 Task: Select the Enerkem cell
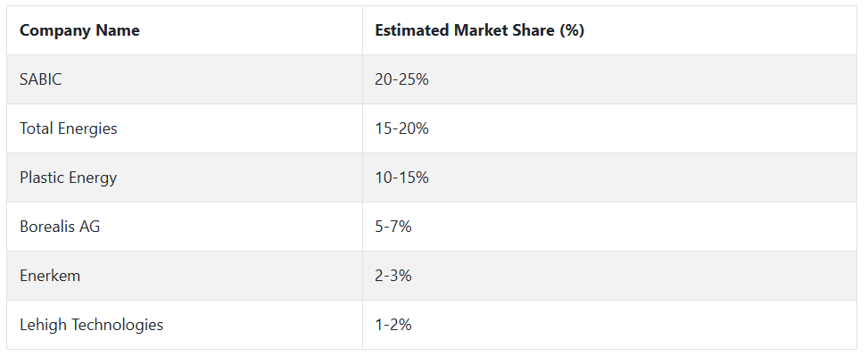pyautogui.click(x=185, y=276)
